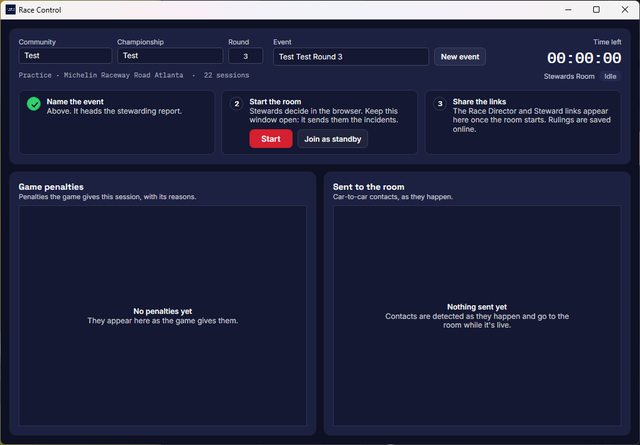This screenshot has width=640, height=445.
Task: Click the 'Start the room' heading
Action: 275,102
